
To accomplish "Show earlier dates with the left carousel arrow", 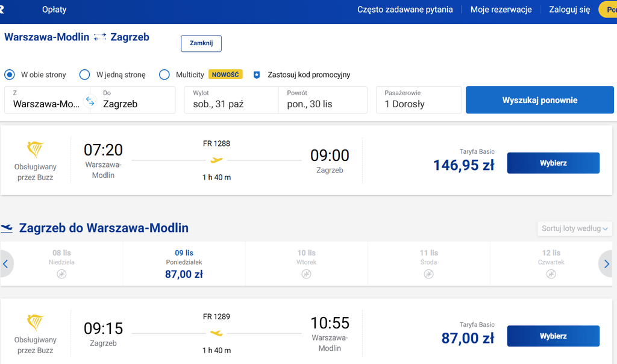I will pyautogui.click(x=6, y=263).
